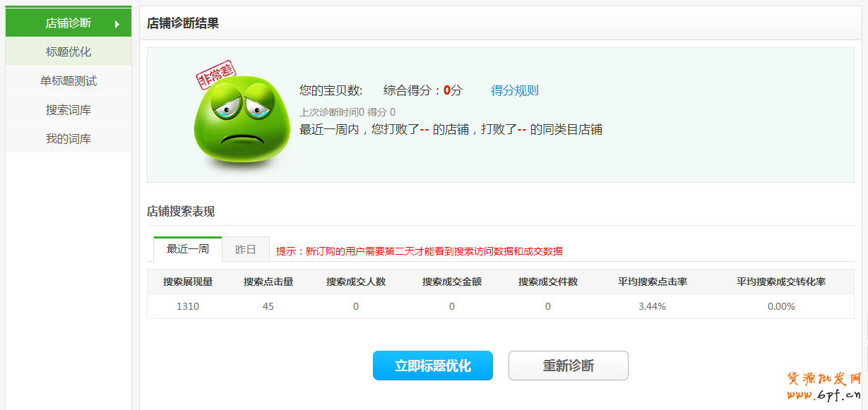Click the 重新诊断 button
Viewport: 868px width, 410px height.
pos(568,366)
